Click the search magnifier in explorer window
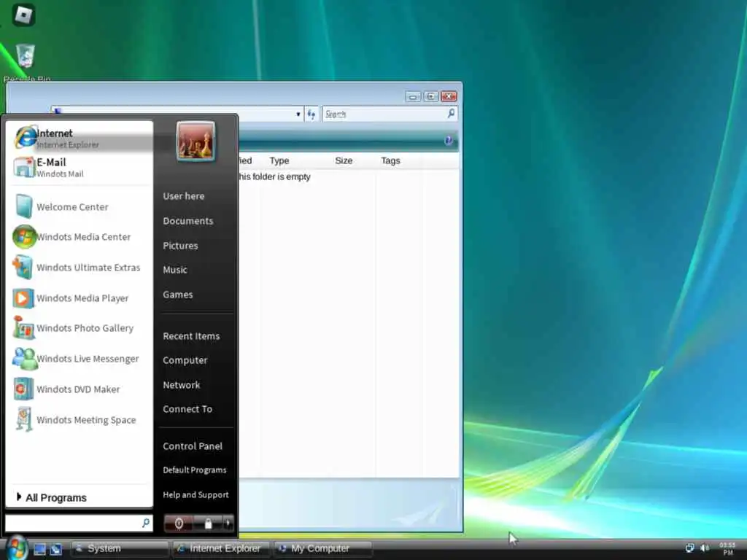Screen dimensions: 747x560 [451, 113]
